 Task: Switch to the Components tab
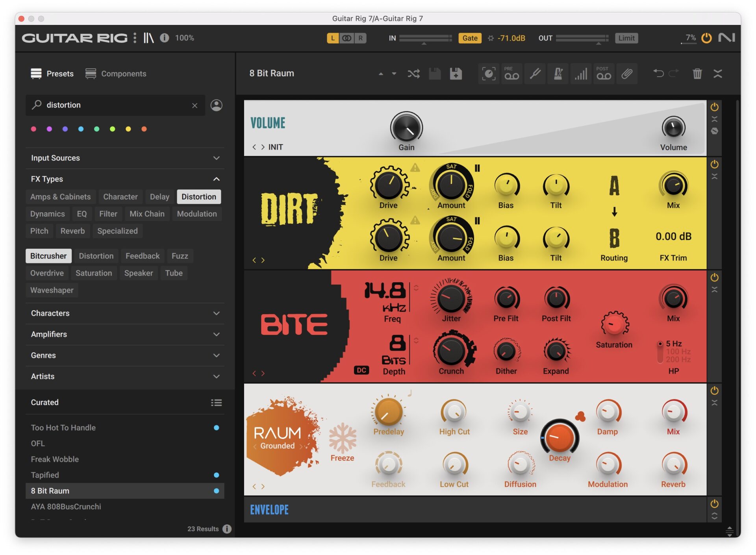click(x=116, y=74)
